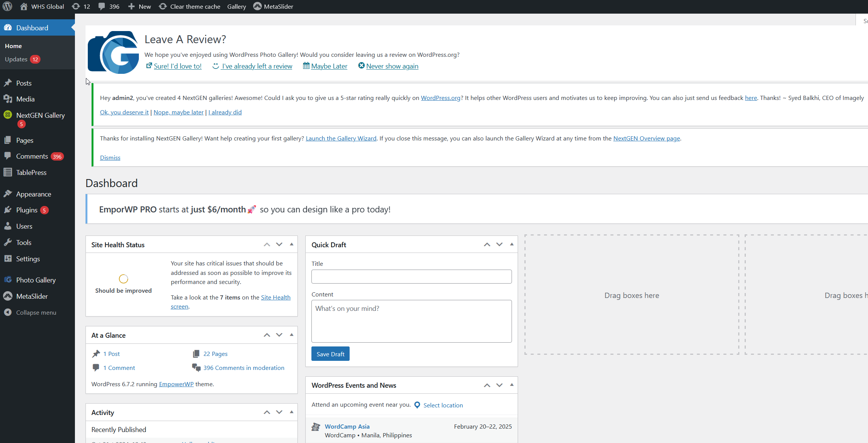Click the green NextGEN Gallery icon

pyautogui.click(x=8, y=115)
